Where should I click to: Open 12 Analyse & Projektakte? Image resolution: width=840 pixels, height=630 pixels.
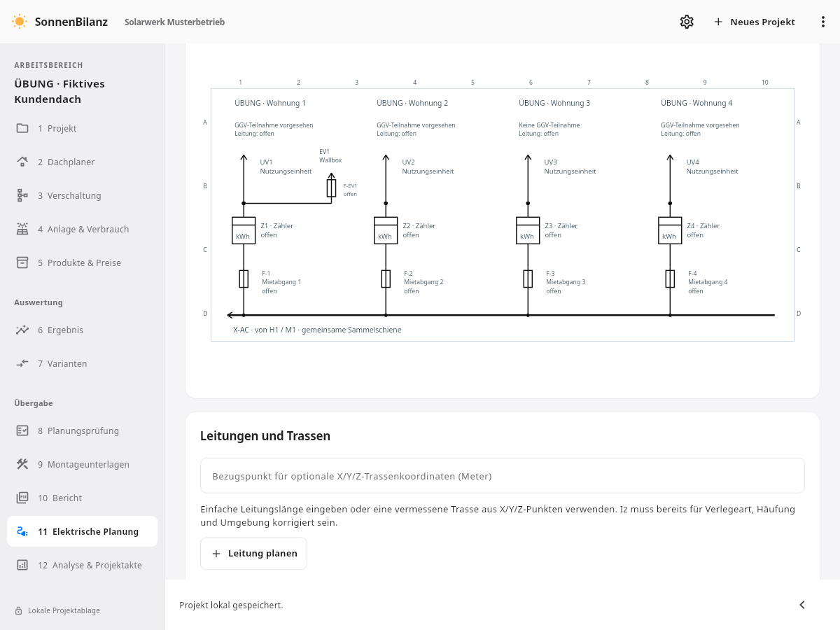tap(83, 565)
